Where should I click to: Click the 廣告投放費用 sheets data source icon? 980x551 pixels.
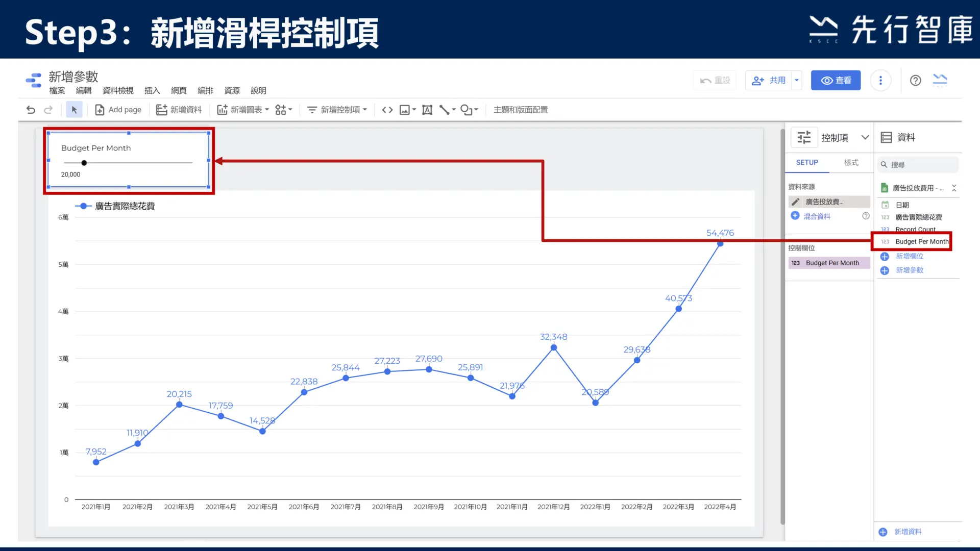click(885, 188)
